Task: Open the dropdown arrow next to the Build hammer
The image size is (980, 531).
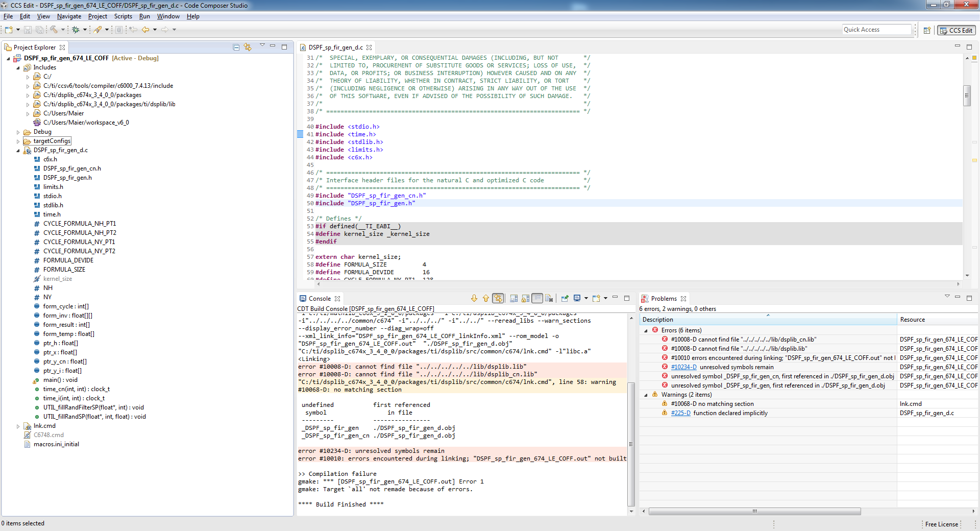Action: coord(63,30)
